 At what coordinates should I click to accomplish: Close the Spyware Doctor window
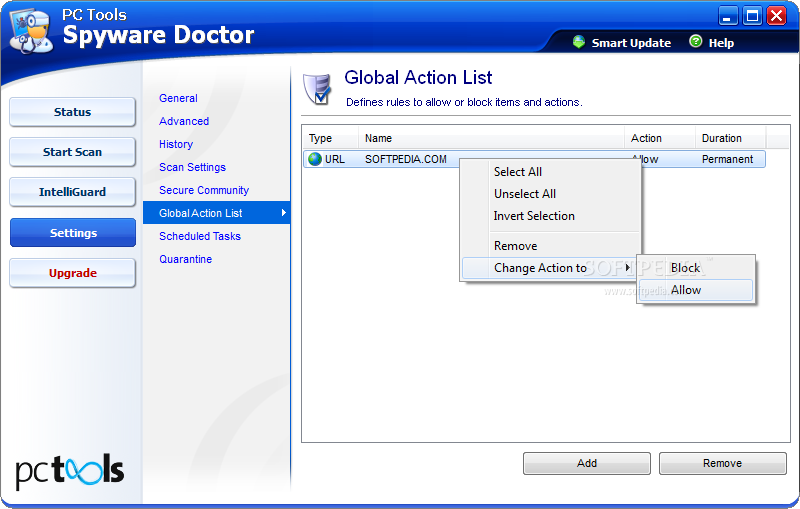pyautogui.click(x=777, y=16)
